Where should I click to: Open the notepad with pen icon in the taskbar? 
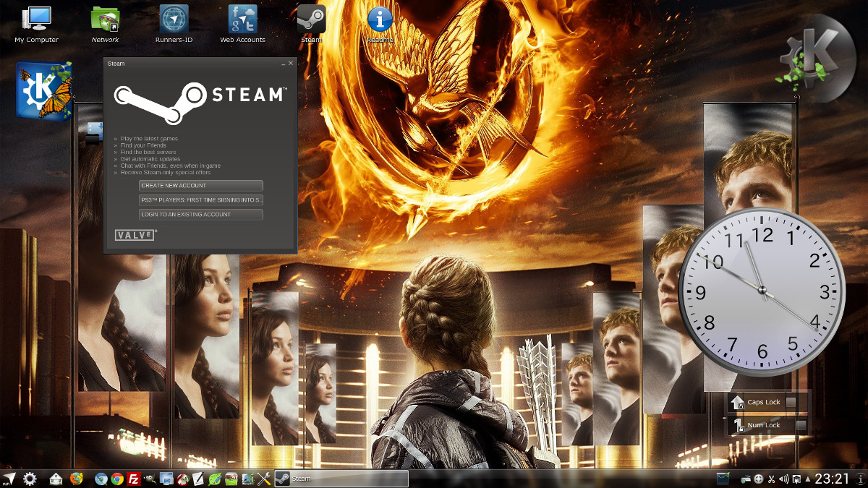198,479
